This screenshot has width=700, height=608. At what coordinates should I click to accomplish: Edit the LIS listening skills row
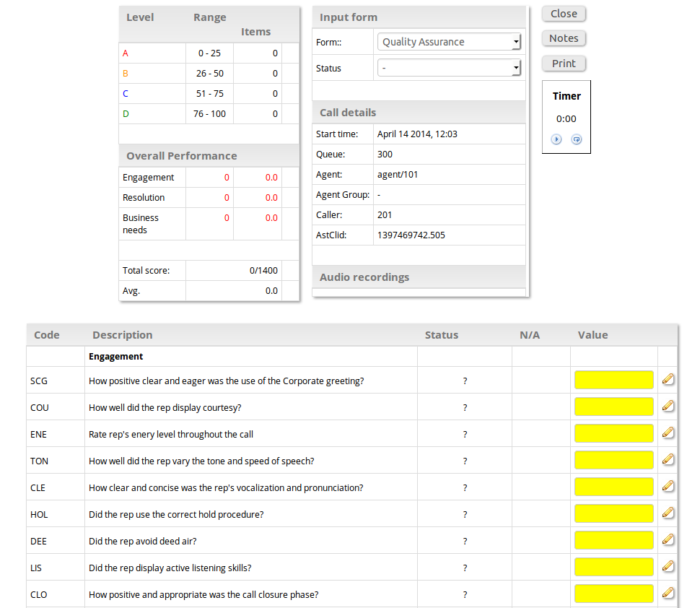point(668,567)
